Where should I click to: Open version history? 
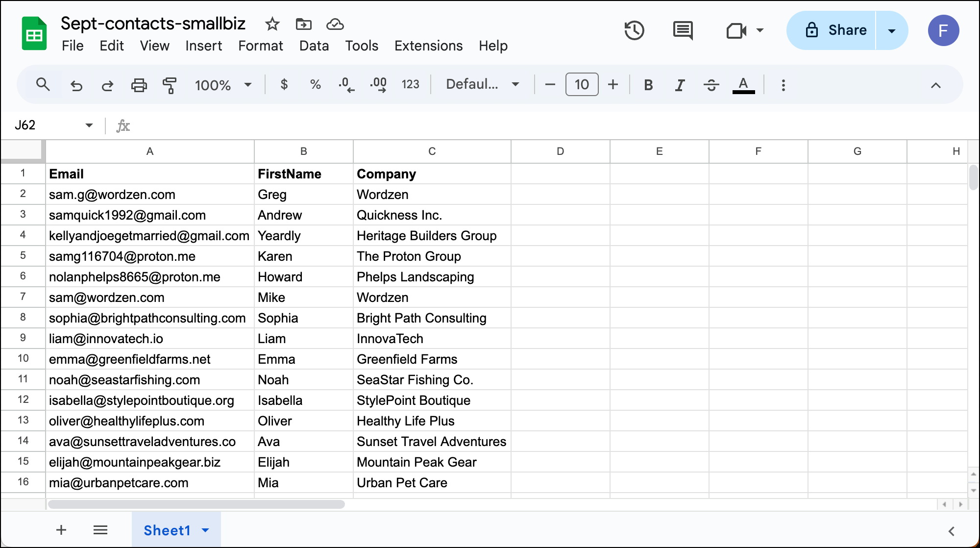click(634, 30)
